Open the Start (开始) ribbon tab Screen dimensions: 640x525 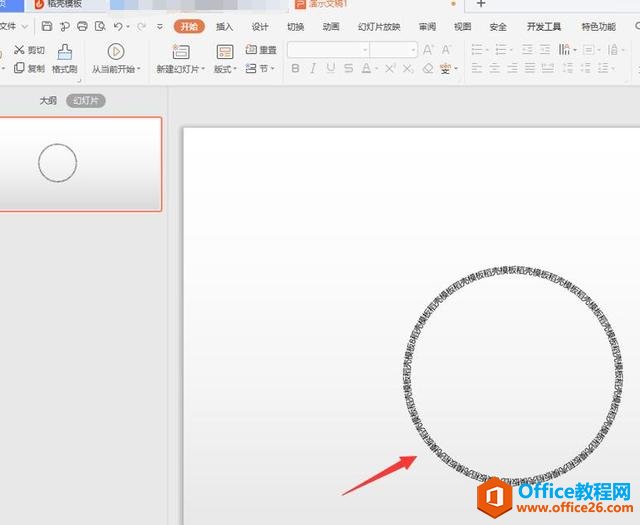click(189, 27)
